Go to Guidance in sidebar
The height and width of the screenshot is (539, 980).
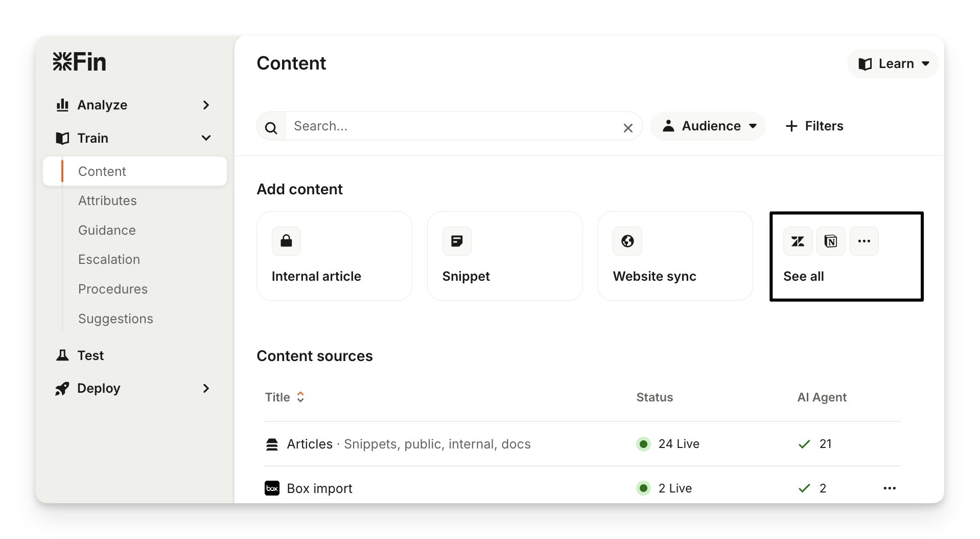(107, 230)
